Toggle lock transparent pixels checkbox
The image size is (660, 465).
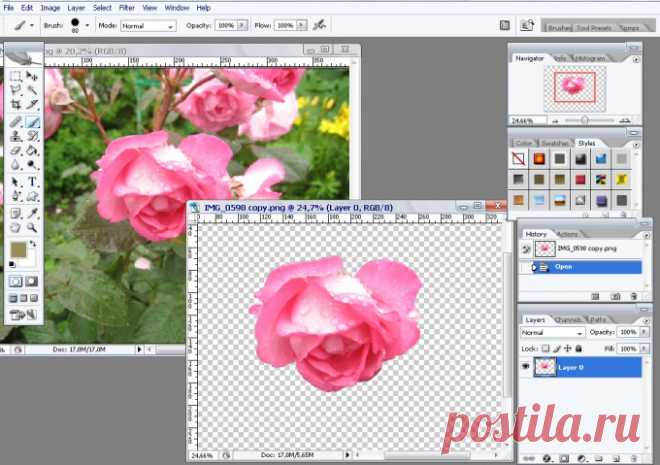(x=547, y=346)
